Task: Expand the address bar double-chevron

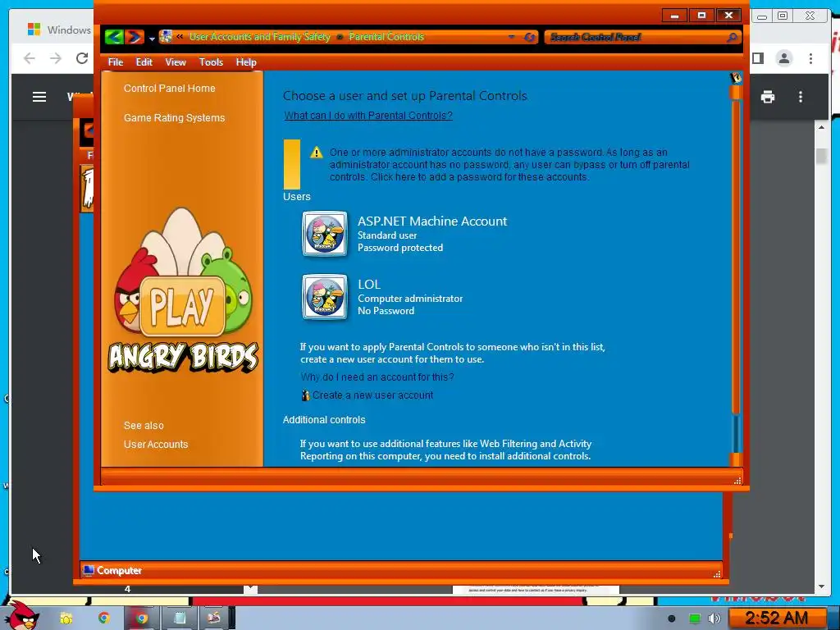Action: coord(180,36)
